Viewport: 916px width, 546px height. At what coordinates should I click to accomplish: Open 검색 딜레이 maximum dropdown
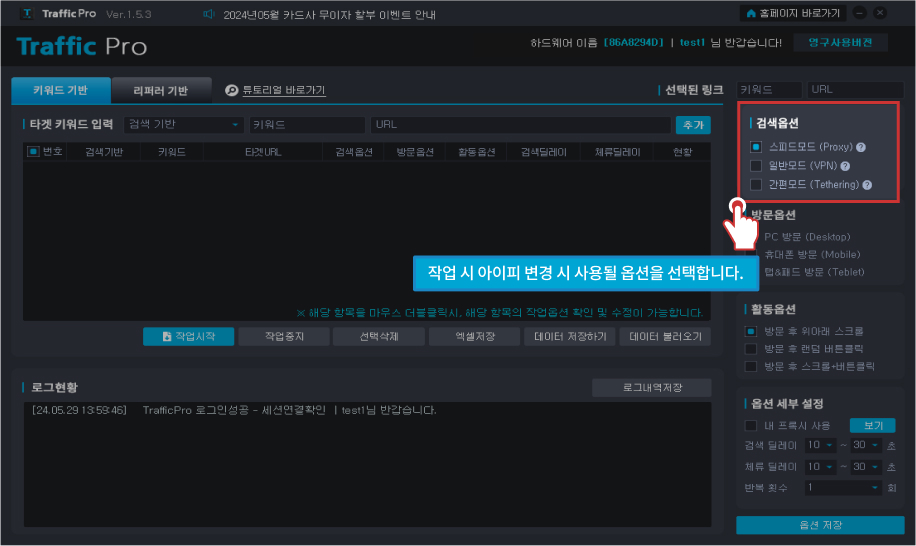coord(866,445)
